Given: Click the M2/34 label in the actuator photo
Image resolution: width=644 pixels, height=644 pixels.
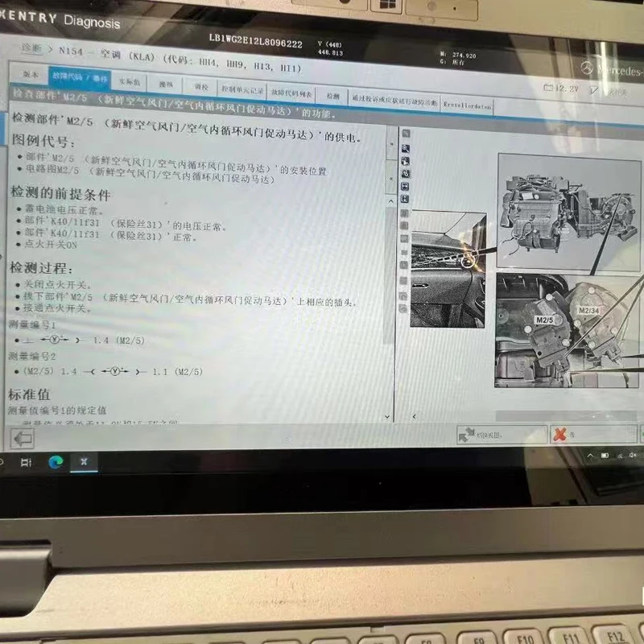Looking at the screenshot, I should pos(588,311).
